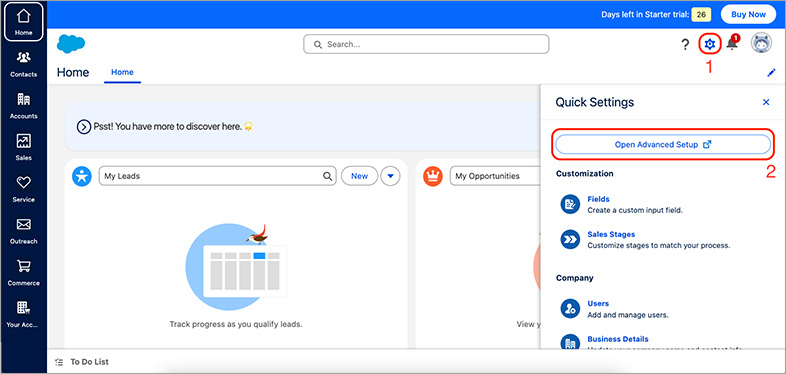Open the My Opportunities list selector

pyautogui.click(x=495, y=176)
